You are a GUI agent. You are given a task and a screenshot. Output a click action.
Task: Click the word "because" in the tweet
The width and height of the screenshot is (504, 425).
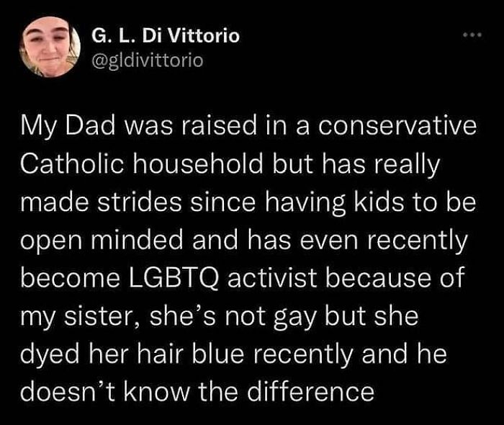(x=377, y=277)
